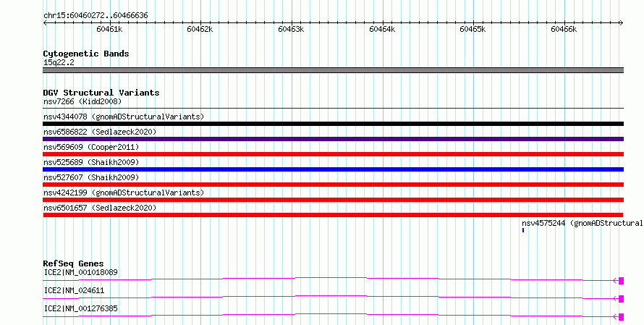Click the dark purple nsv6586822 variant bar
Image resolution: width=644 pixels, height=325 pixels.
[333, 139]
